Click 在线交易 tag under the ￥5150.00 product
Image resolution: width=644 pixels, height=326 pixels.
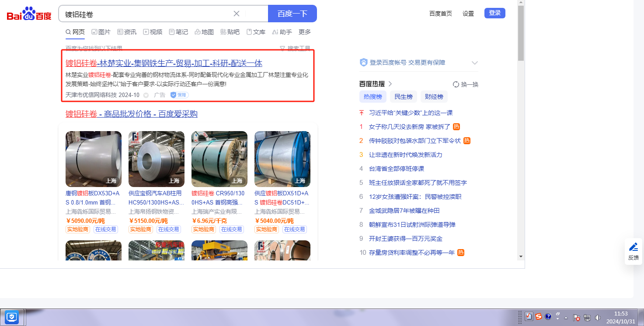coord(168,229)
